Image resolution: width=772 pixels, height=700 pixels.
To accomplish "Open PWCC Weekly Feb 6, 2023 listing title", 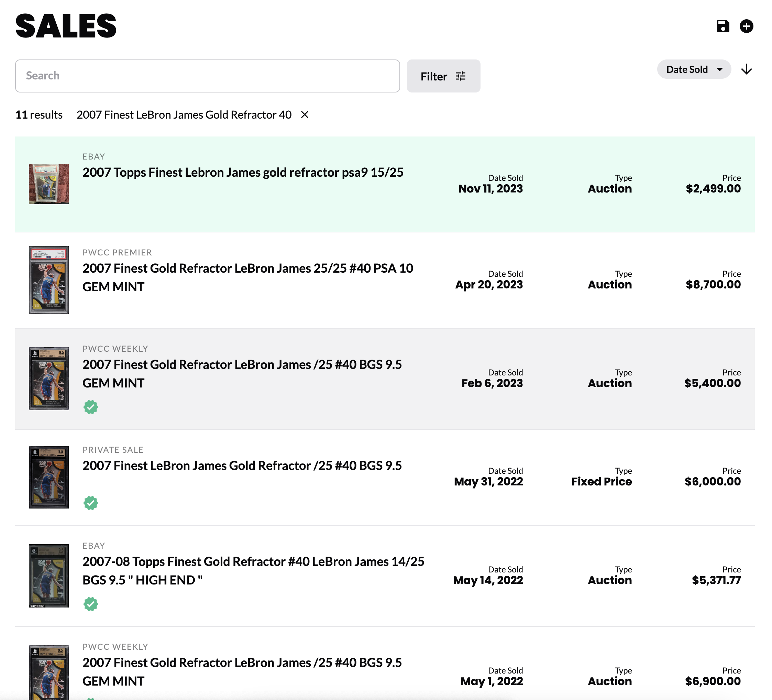I will [x=242, y=374].
